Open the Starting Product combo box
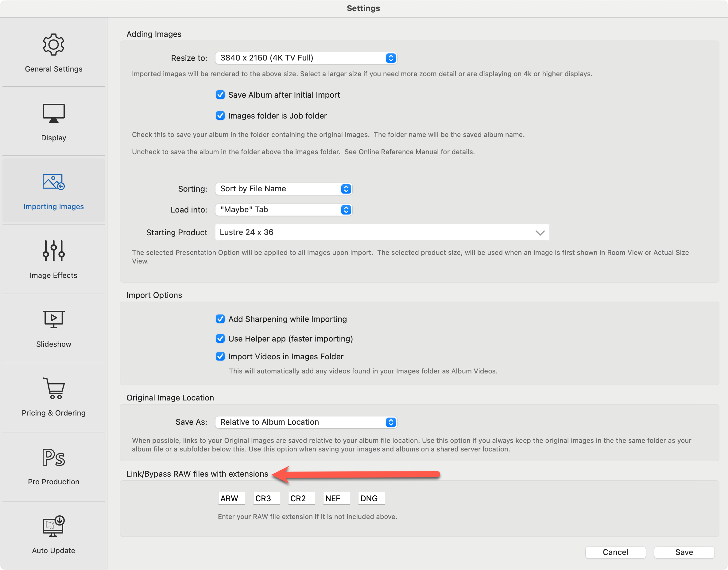This screenshot has height=570, width=728. [x=382, y=232]
